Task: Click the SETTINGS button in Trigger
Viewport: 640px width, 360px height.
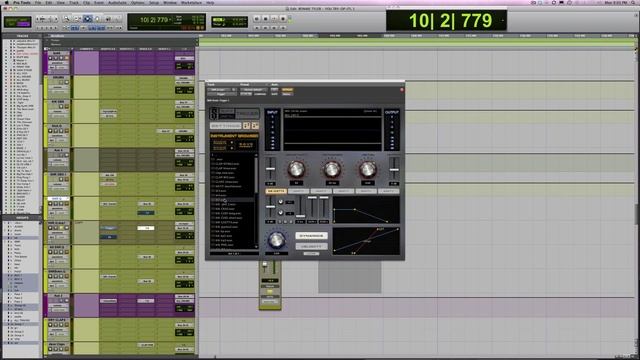Action: pos(226,126)
